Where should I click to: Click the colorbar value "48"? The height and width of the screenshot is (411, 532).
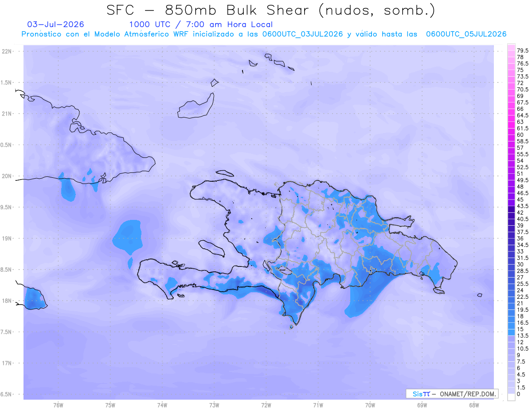(x=520, y=187)
